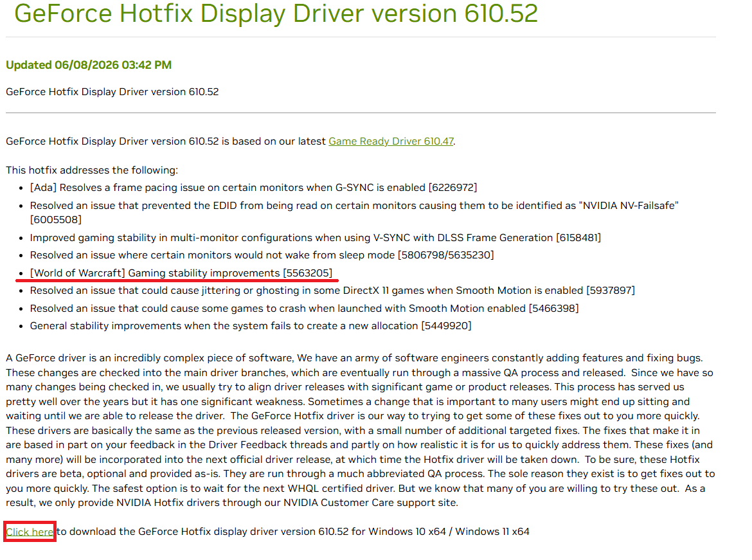752x560 pixels.
Task: Click the paragraph starting 'A GeForce driver is'
Action: [x=361, y=430]
